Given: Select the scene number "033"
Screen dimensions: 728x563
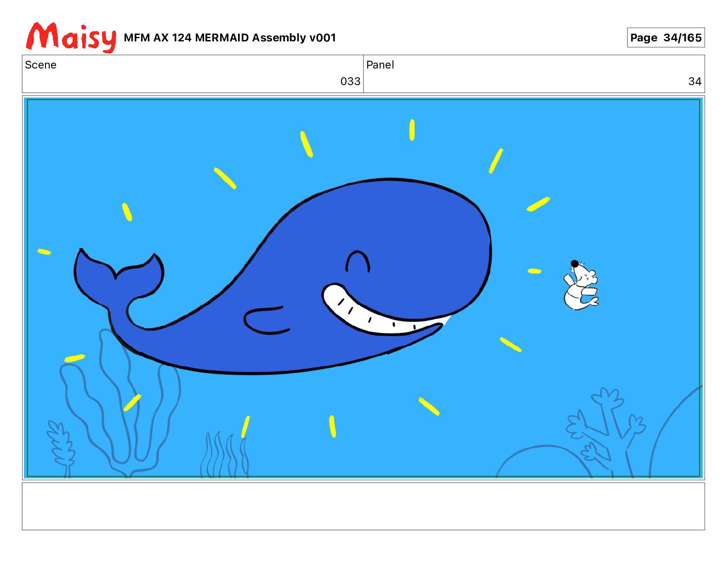Looking at the screenshot, I should (350, 81).
